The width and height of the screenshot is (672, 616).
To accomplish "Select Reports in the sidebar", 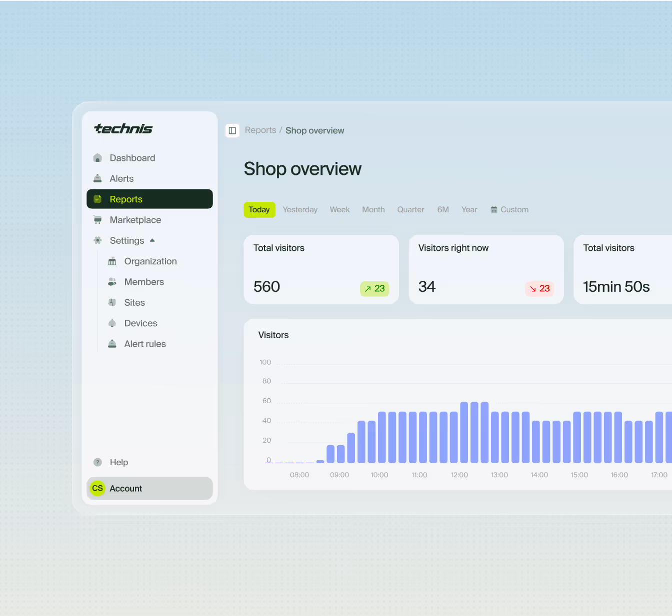I will (149, 199).
